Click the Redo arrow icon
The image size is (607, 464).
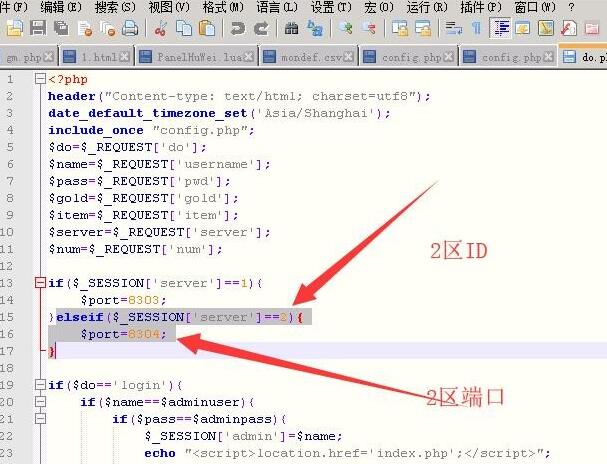pos(260,29)
